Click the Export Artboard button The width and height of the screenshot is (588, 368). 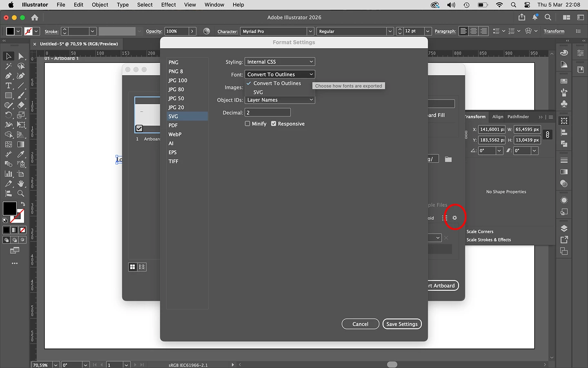click(x=443, y=285)
